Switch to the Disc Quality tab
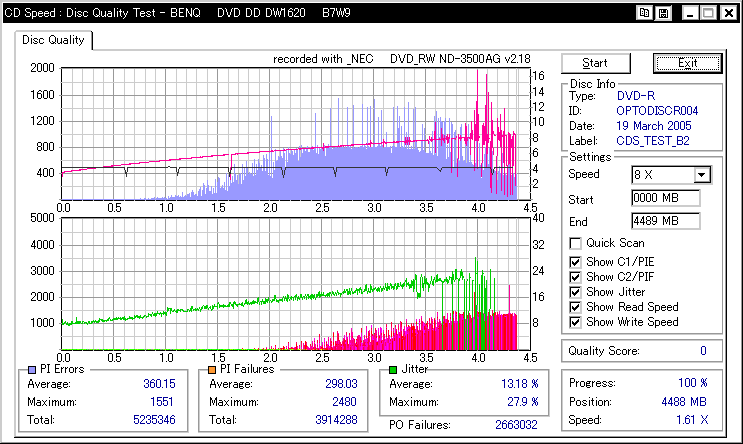This screenshot has height=444, width=743. tap(53, 40)
